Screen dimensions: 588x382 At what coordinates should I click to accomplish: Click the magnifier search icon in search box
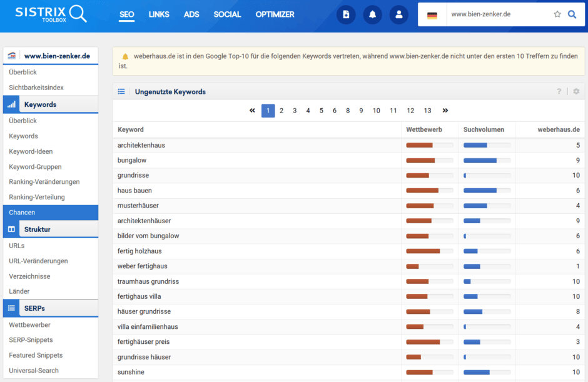(x=572, y=14)
